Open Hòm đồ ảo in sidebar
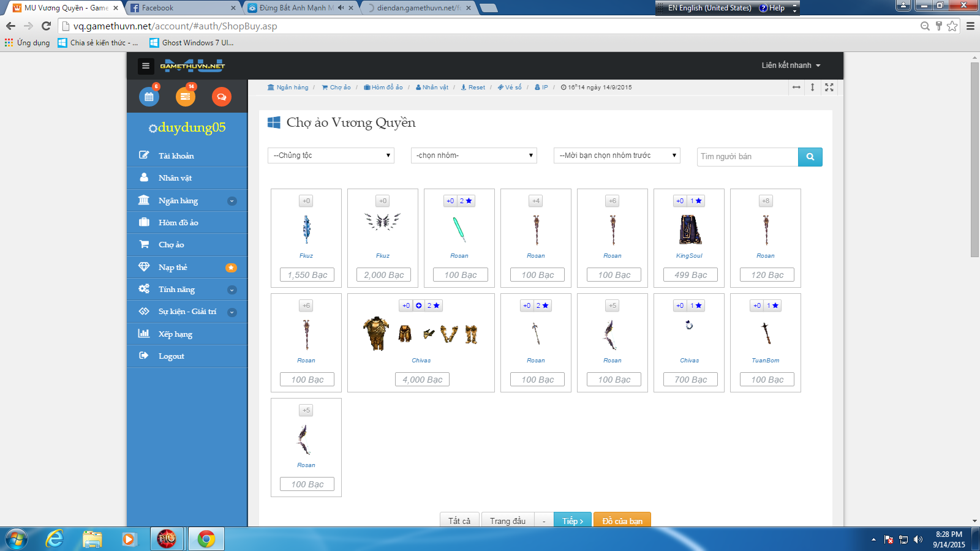The width and height of the screenshot is (980, 551). coord(178,223)
